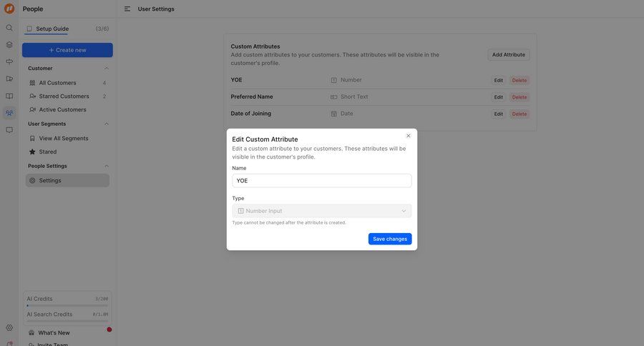Open the Setup Guide

click(x=48, y=29)
